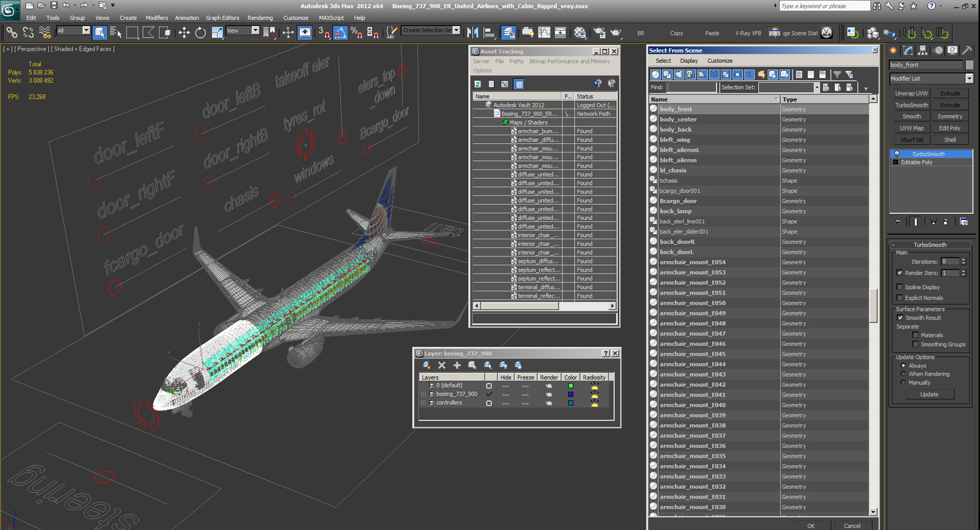Open the Curve Editor icon
980x530 pixels.
pos(544,32)
